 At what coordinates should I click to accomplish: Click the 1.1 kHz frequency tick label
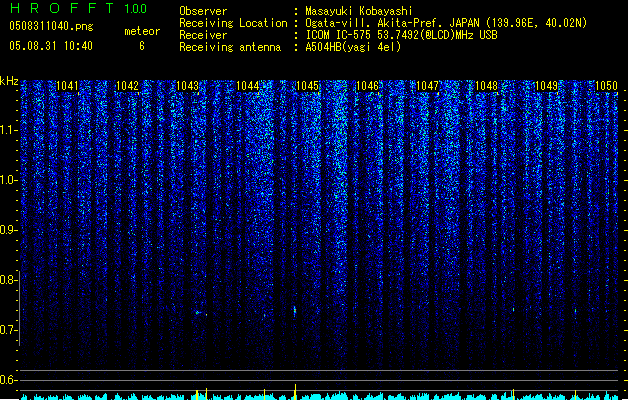8,130
